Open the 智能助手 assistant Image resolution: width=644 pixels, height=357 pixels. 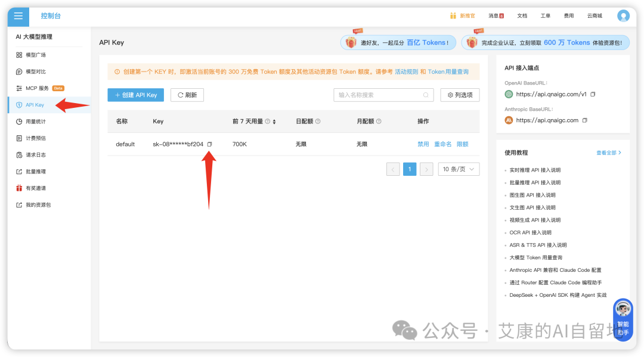point(623,319)
